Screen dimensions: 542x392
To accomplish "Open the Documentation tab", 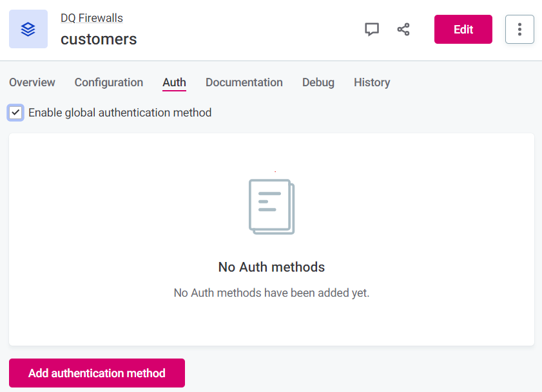I will (x=244, y=82).
